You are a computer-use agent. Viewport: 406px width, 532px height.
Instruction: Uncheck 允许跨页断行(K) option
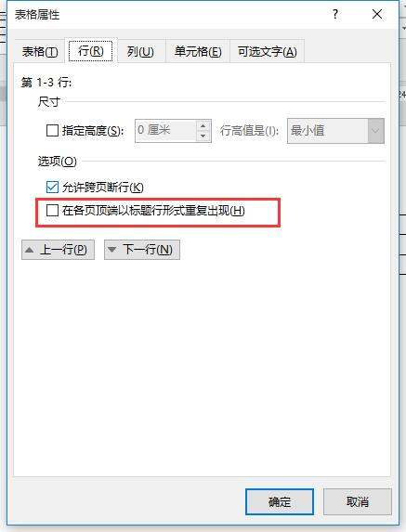(52, 187)
